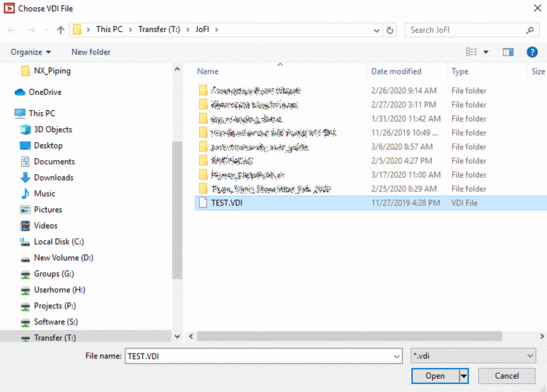This screenshot has height=392, width=547.
Task: Open the Videos folder
Action: (39, 225)
